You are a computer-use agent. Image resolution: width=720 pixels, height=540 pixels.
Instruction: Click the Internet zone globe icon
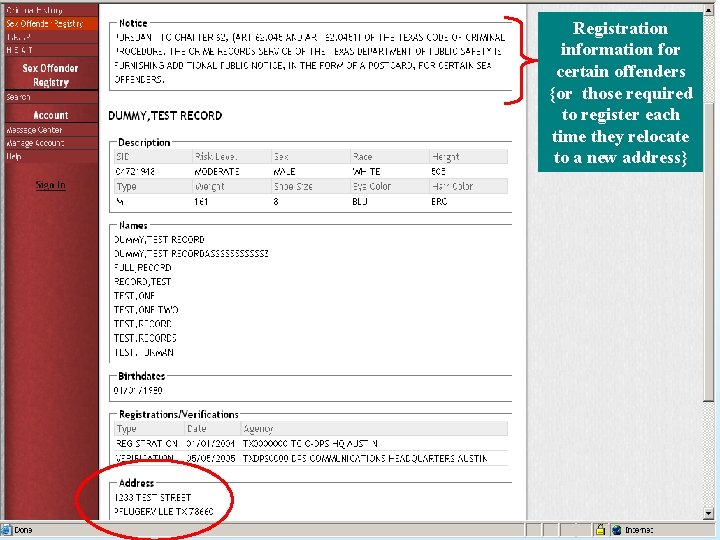point(617,530)
